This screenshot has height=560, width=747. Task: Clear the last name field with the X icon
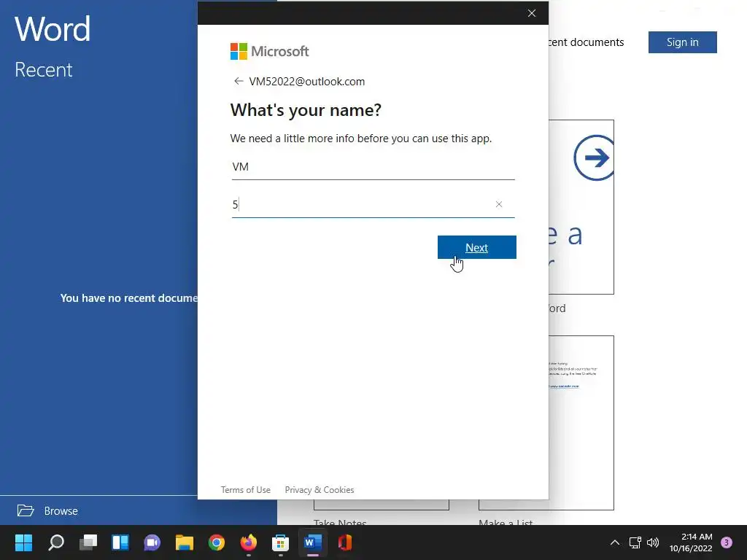point(499,204)
